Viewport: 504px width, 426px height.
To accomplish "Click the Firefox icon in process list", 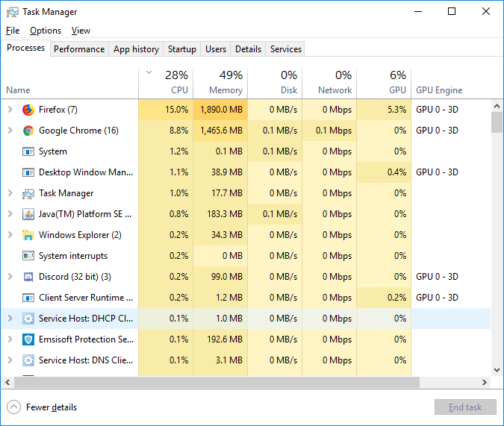I will pos(28,110).
